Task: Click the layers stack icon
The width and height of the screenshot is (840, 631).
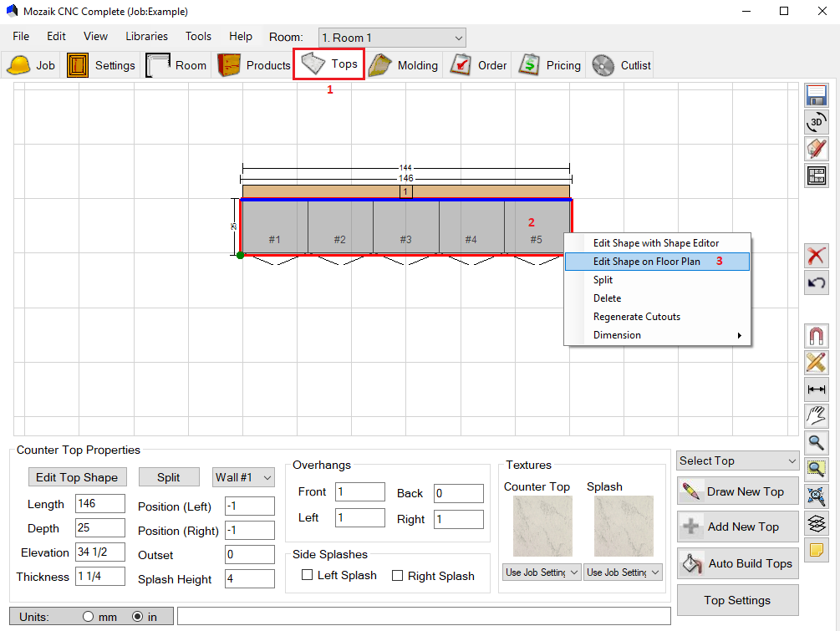Action: click(x=816, y=523)
